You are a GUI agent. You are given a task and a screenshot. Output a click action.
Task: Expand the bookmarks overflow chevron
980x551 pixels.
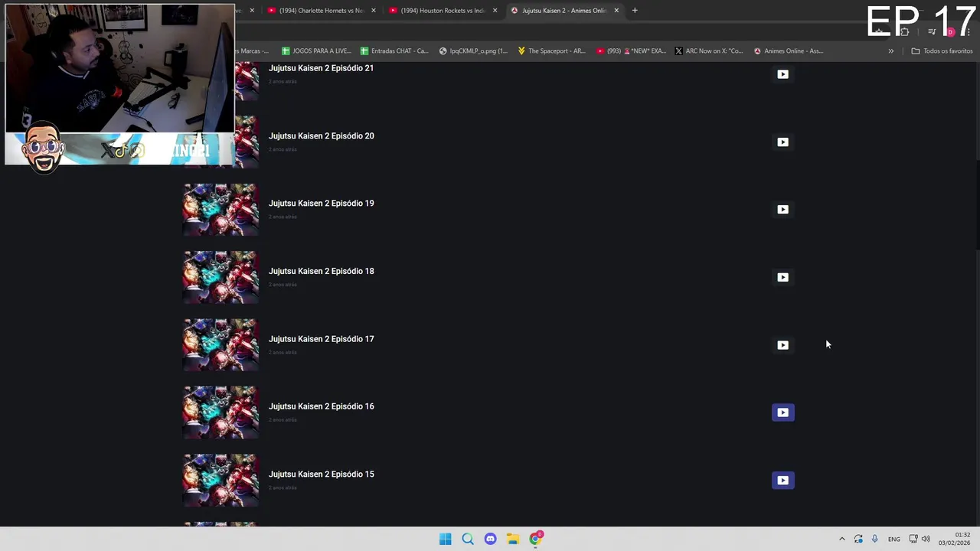[x=890, y=51]
